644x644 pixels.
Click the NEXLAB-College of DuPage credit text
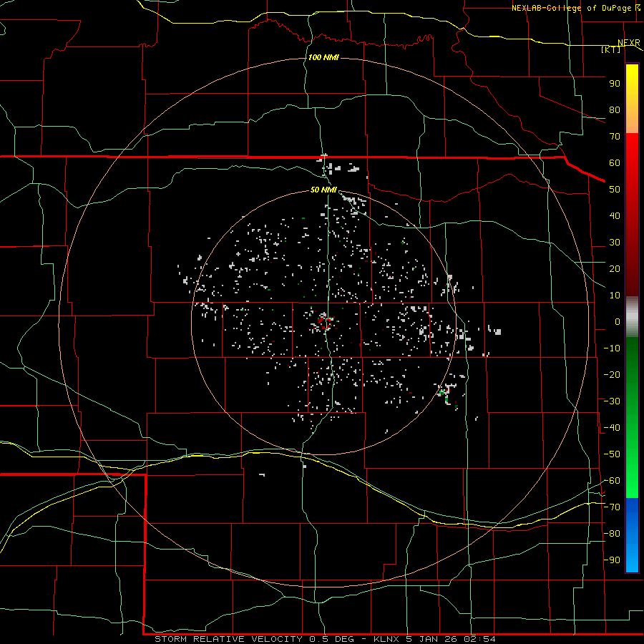click(571, 8)
